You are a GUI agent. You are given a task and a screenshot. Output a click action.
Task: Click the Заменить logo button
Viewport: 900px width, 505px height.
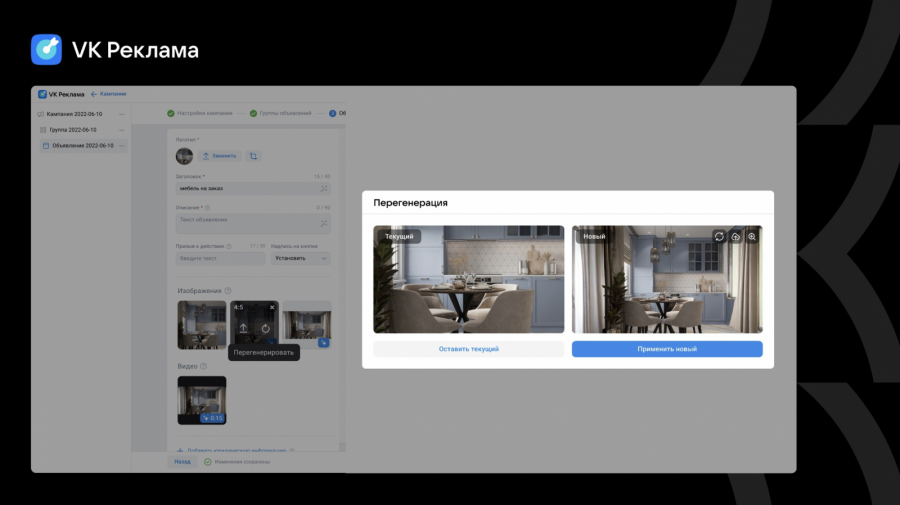coord(219,156)
